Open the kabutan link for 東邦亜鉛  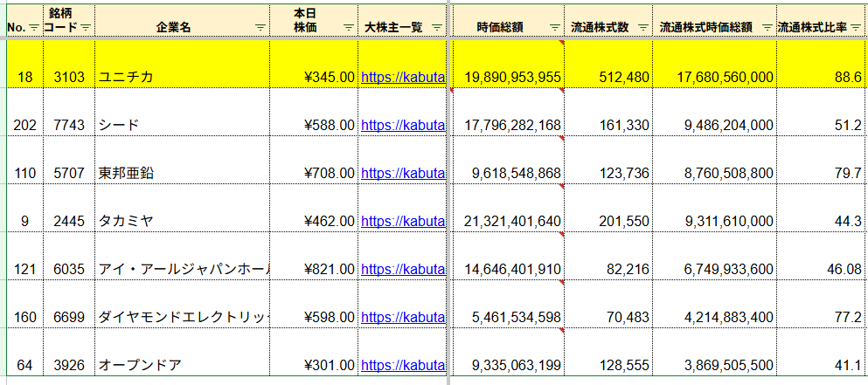(x=403, y=174)
